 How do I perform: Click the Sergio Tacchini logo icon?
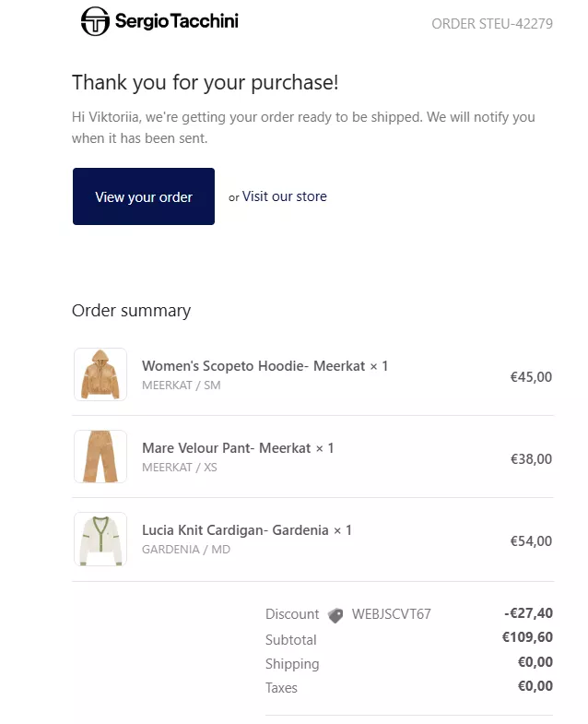95,21
